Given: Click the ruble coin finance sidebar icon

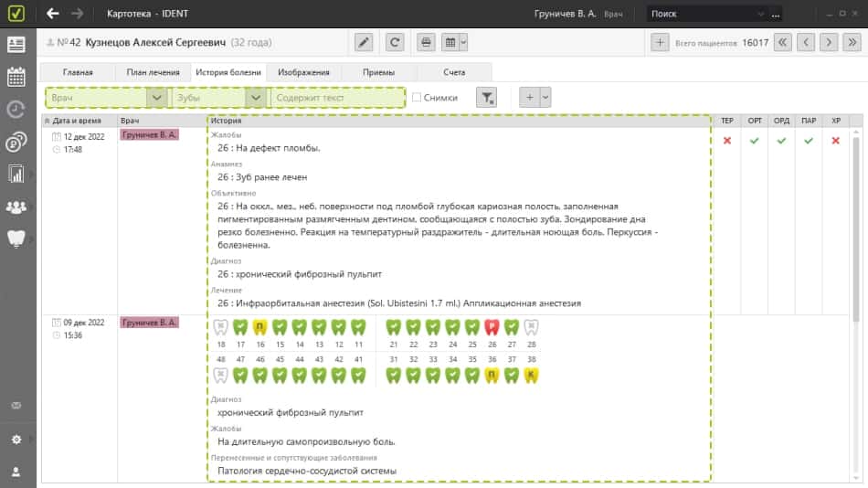Looking at the screenshot, I should pos(16,142).
